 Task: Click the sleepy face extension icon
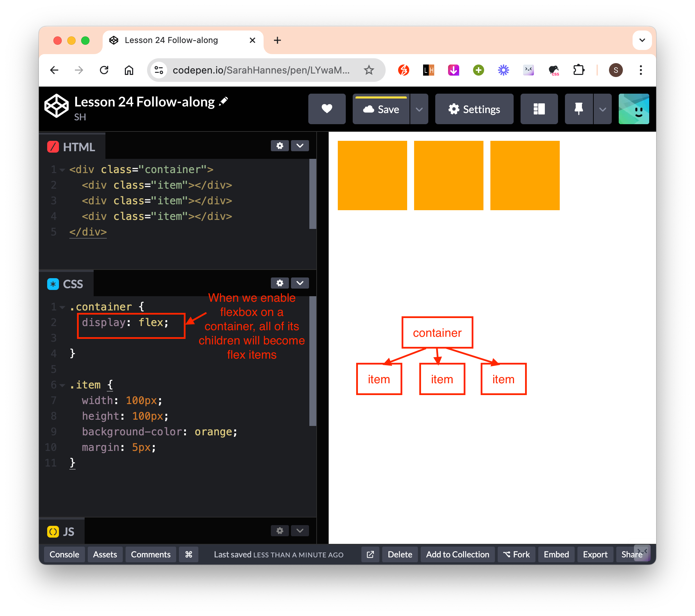coord(529,70)
